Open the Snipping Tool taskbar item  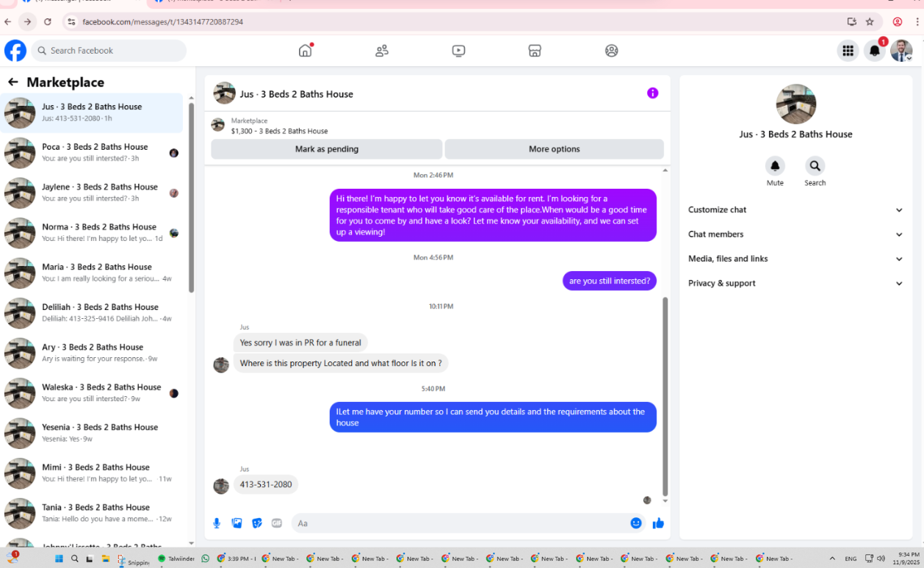pyautogui.click(x=133, y=560)
